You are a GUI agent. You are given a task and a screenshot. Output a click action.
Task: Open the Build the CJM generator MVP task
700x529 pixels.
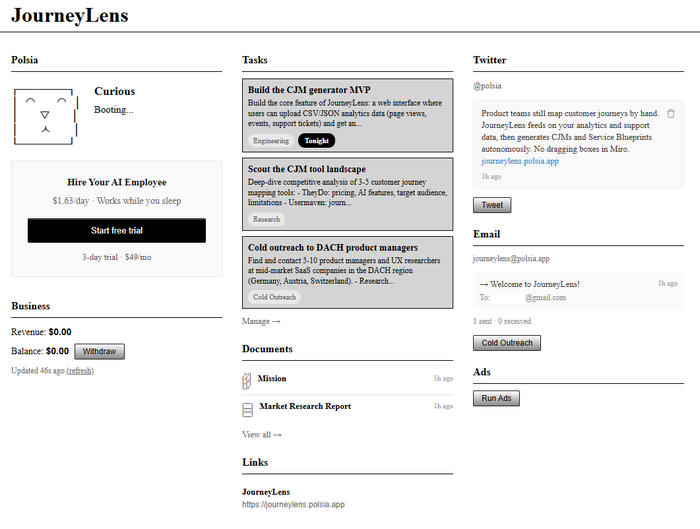(347, 115)
